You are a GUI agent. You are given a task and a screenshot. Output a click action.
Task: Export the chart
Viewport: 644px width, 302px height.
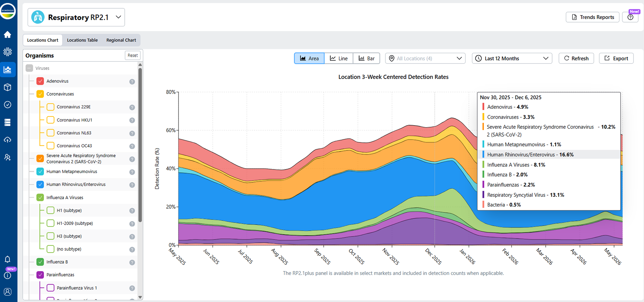(616, 58)
